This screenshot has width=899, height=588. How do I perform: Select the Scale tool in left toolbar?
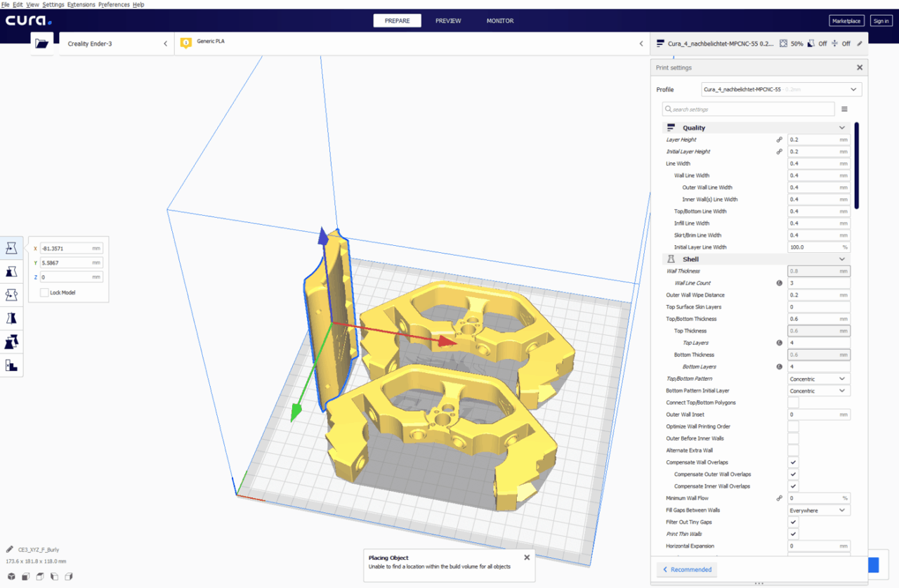pos(11,271)
